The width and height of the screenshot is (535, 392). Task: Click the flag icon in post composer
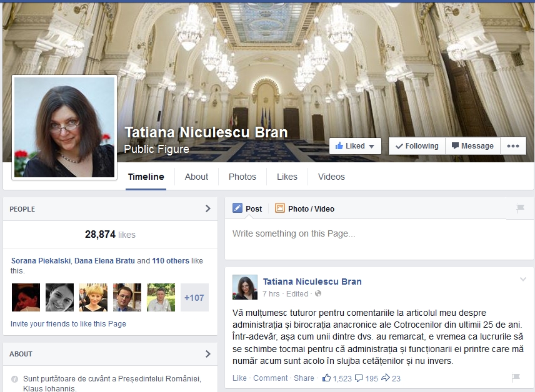[x=520, y=208]
